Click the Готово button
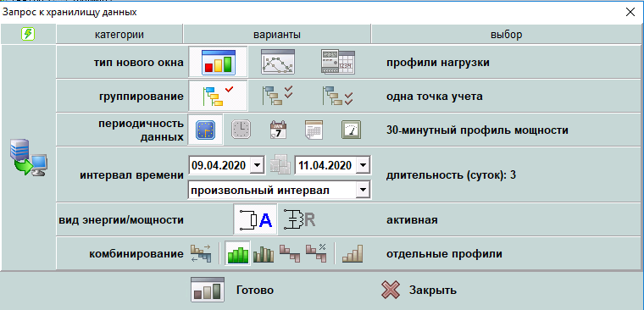Image resolution: width=644 pixels, height=310 pixels. pos(233,290)
